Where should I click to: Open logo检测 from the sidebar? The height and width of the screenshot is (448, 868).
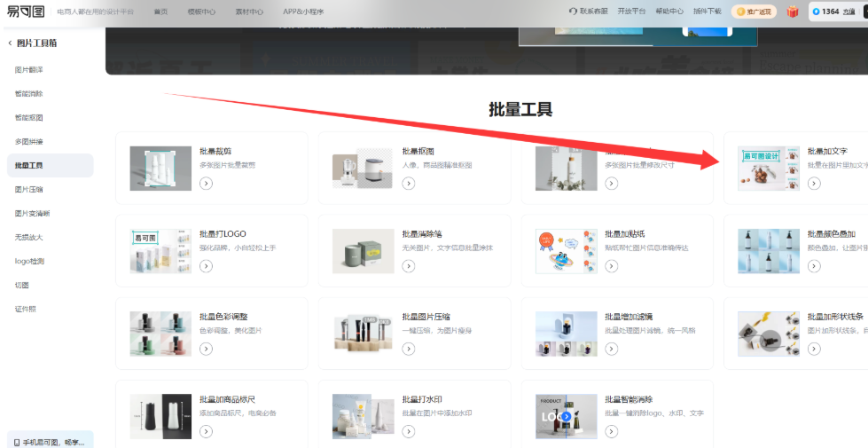[29, 261]
